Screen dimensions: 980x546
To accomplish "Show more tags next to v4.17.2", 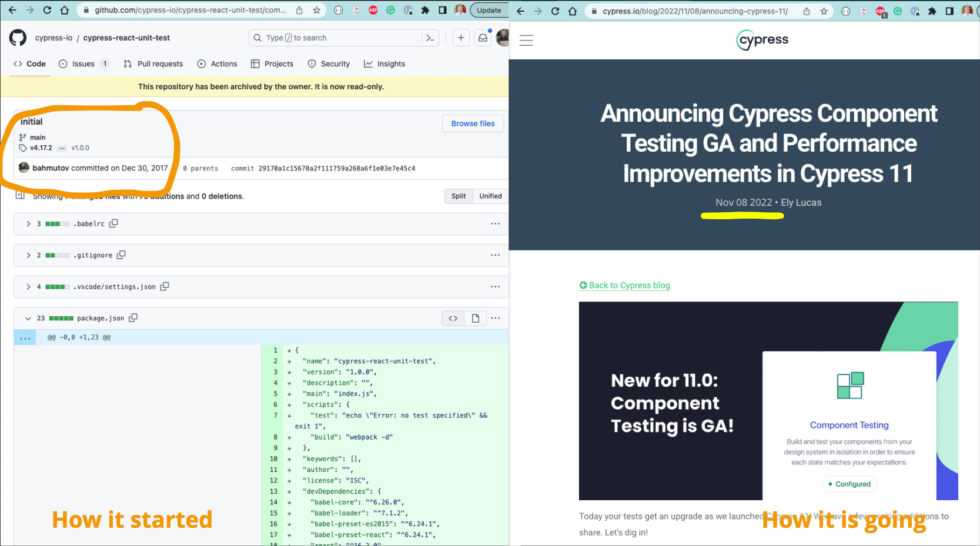I will coord(62,148).
